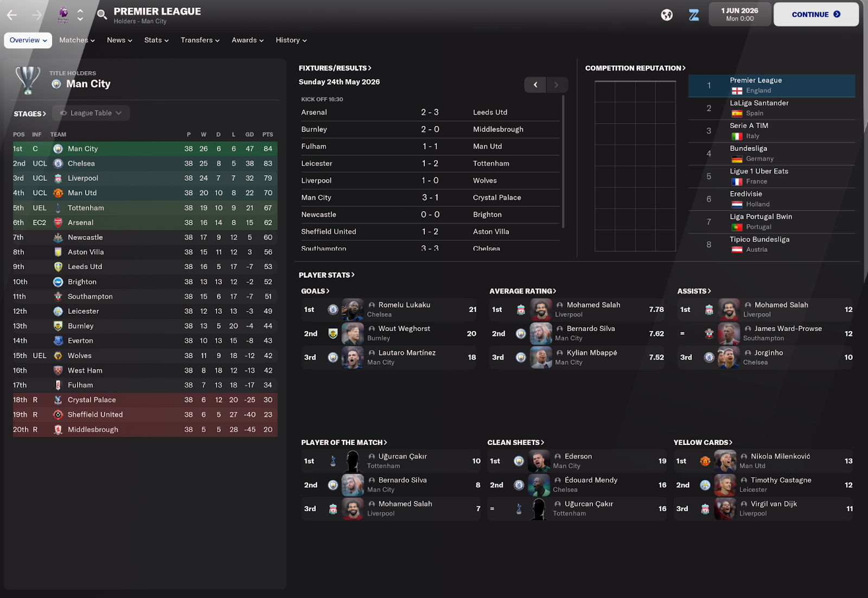Select Eredivisie in competition reputation list
The image size is (868, 598).
(771, 199)
